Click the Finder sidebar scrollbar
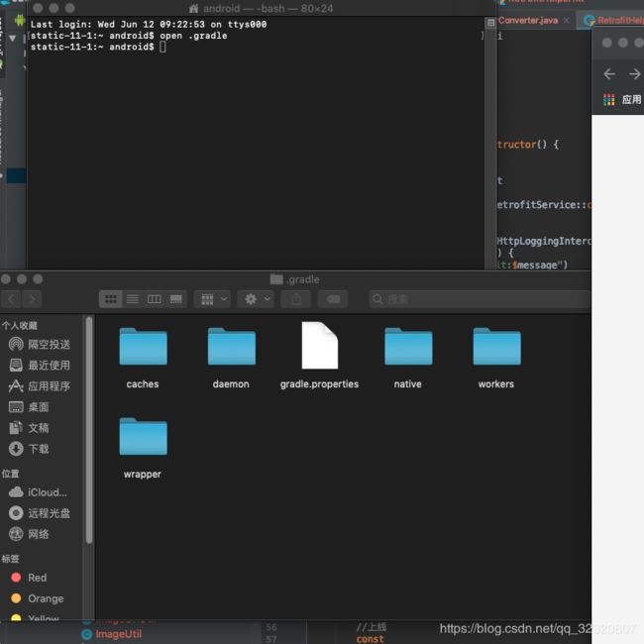The width and height of the screenshot is (644, 644). (x=89, y=430)
